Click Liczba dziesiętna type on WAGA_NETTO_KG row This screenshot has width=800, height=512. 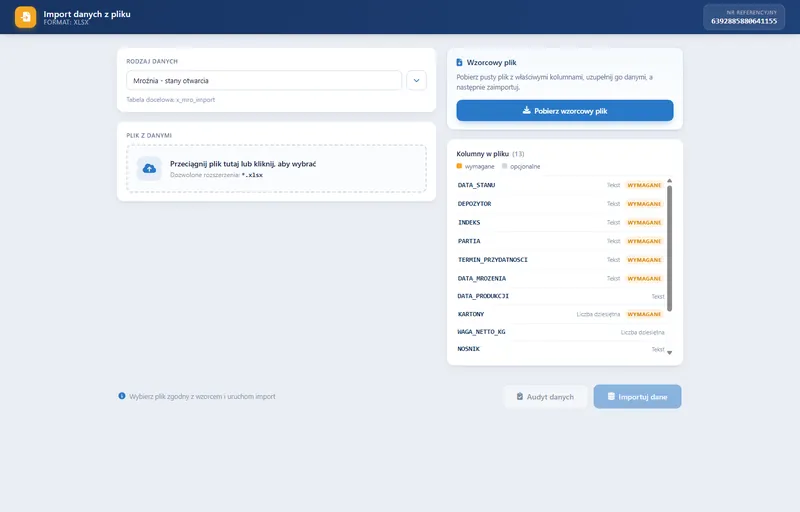[x=642, y=332]
